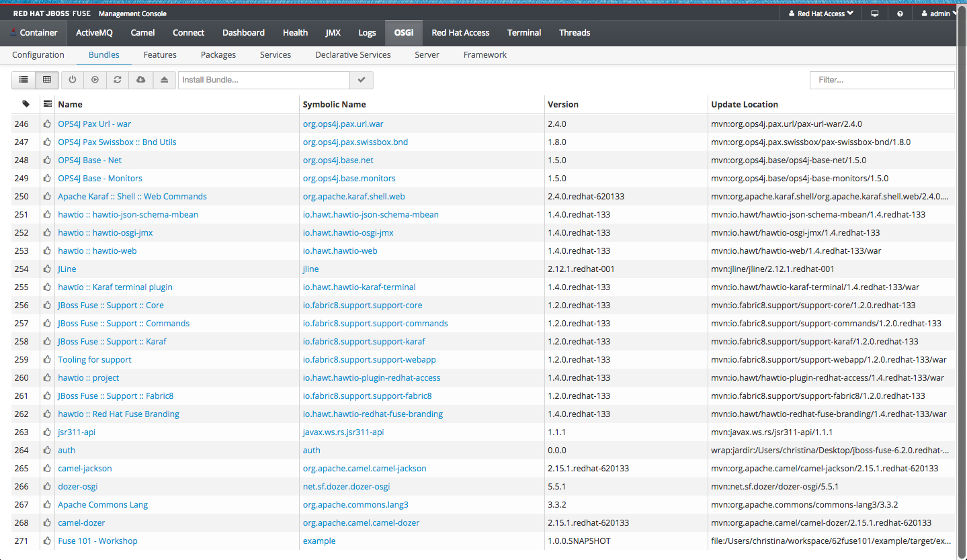Open the Logs tab
The width and height of the screenshot is (967, 560).
pos(367,32)
